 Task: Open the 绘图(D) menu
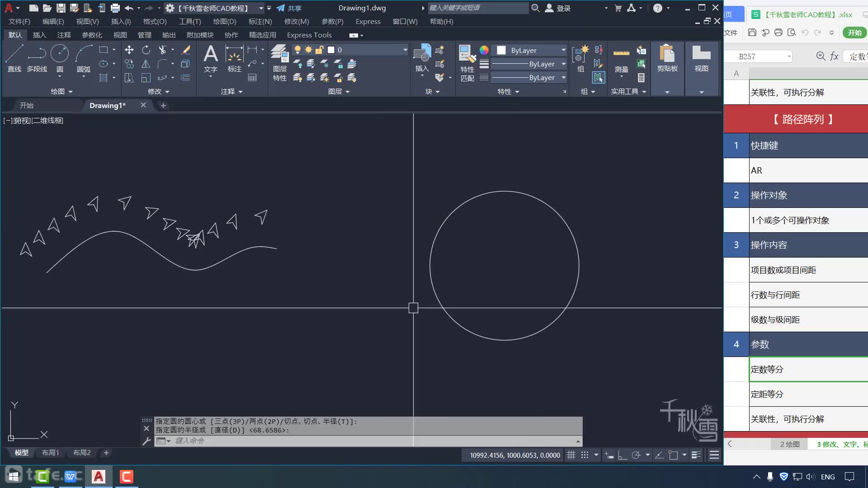tap(225, 21)
